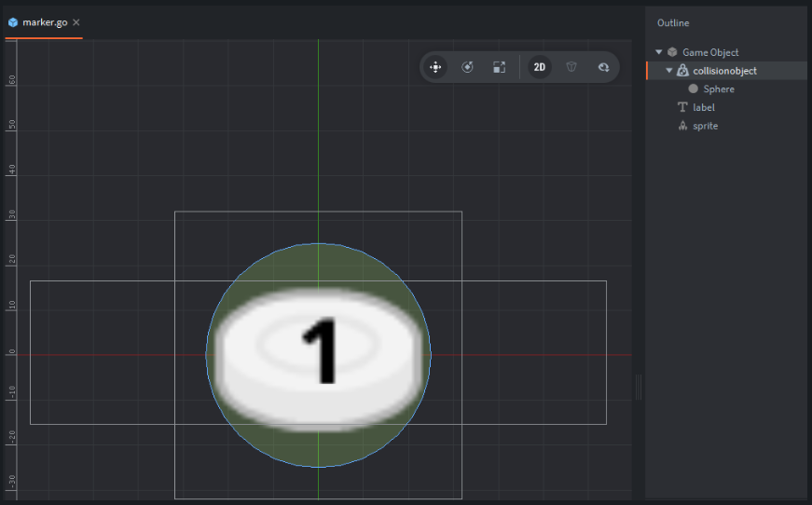
Task: Close the marker.go tab
Action: point(76,22)
